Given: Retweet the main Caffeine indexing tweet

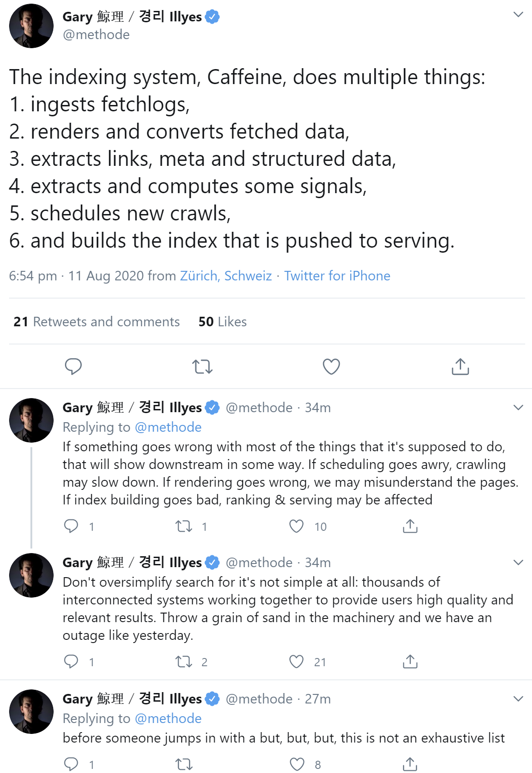Looking at the screenshot, I should tap(202, 366).
